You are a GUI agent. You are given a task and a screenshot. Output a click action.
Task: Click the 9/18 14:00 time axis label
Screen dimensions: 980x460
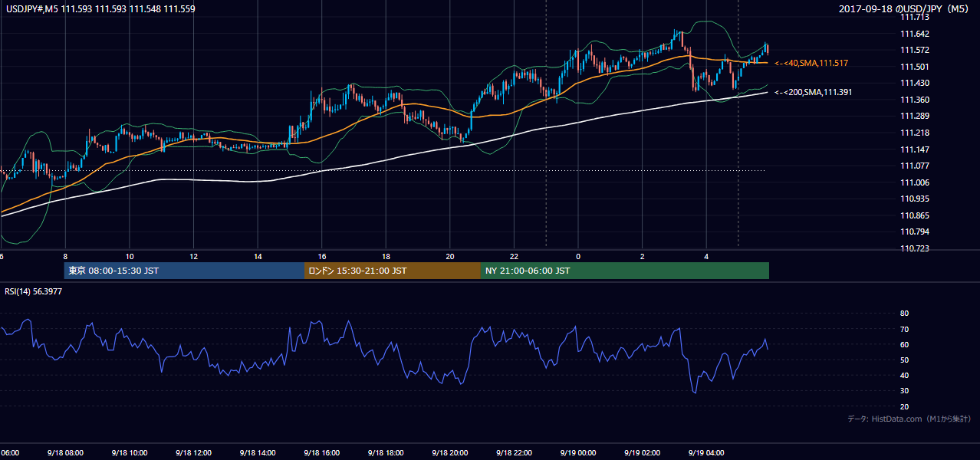(257, 453)
